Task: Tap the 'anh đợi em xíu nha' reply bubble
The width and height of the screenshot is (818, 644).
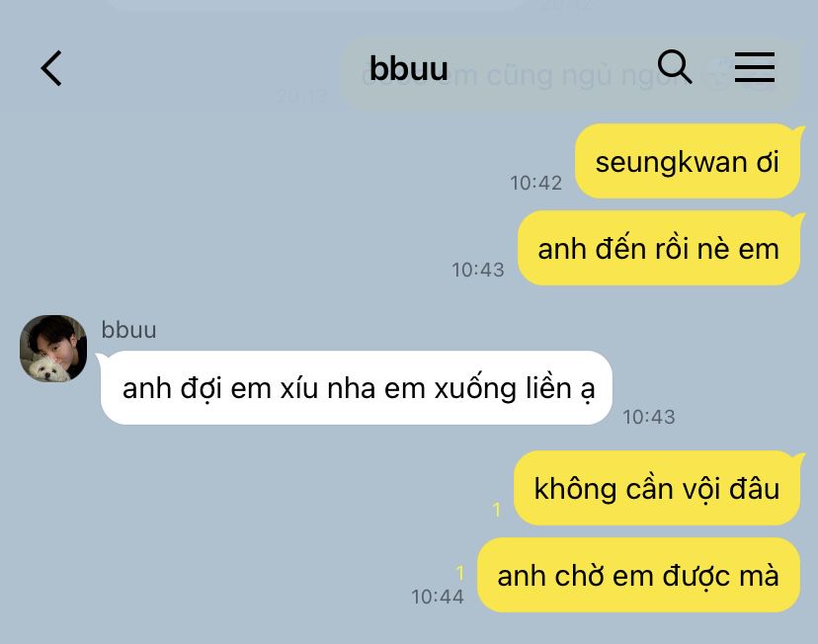Action: 357,388
